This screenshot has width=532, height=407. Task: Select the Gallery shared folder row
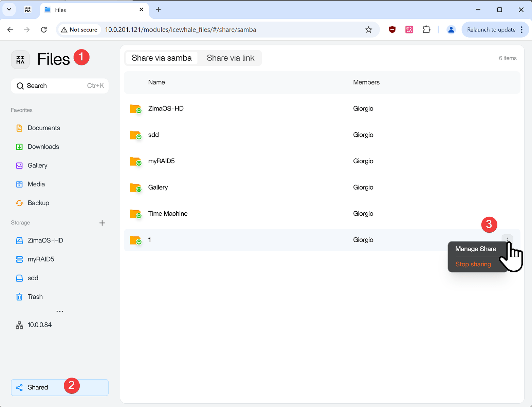322,187
